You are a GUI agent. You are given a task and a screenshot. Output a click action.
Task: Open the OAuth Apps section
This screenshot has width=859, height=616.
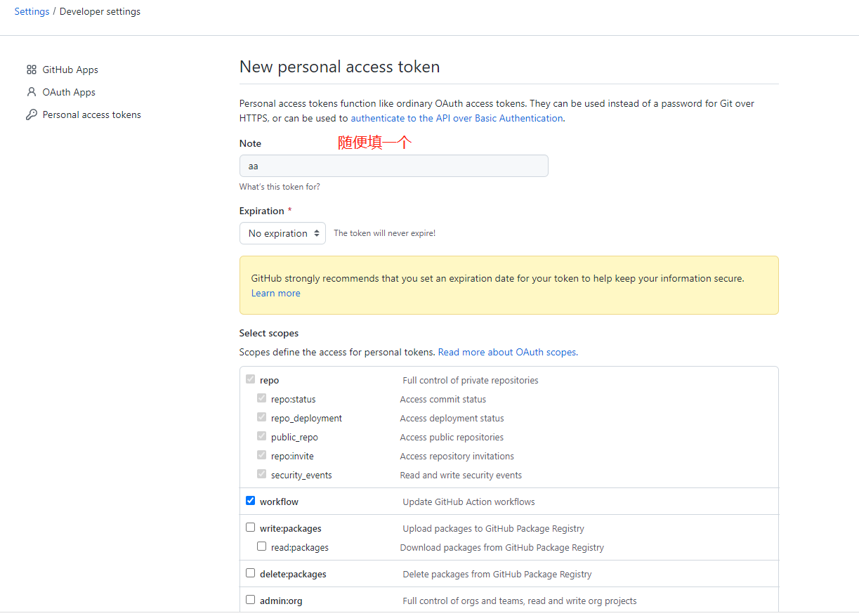[68, 91]
